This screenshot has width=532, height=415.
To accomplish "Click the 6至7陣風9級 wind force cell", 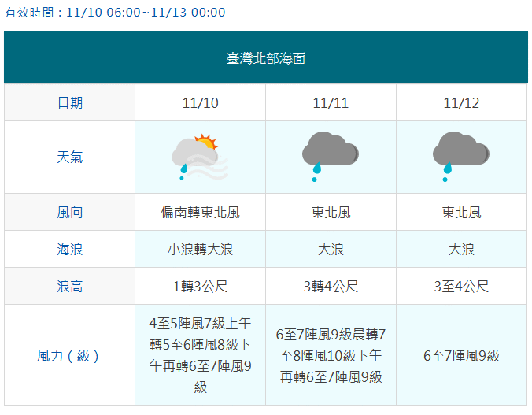I will pyautogui.click(x=461, y=355).
